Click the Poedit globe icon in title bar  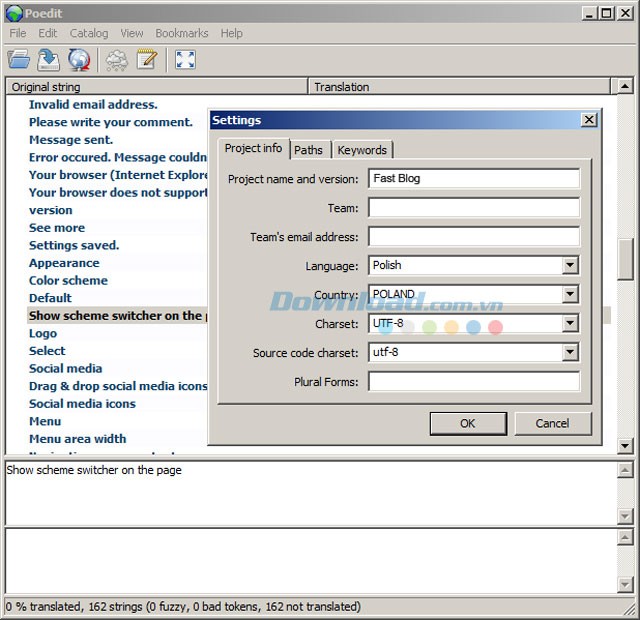12,12
